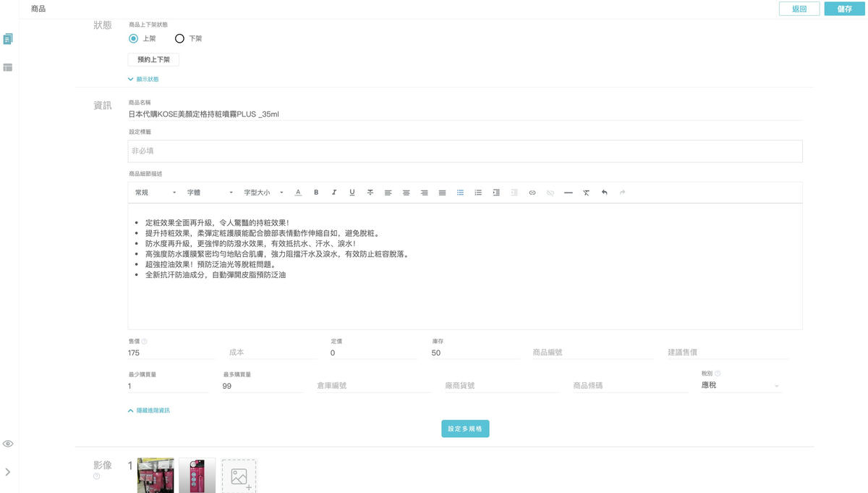
Task: Open the 稅別 應稅 tax dropdown
Action: pos(741,386)
